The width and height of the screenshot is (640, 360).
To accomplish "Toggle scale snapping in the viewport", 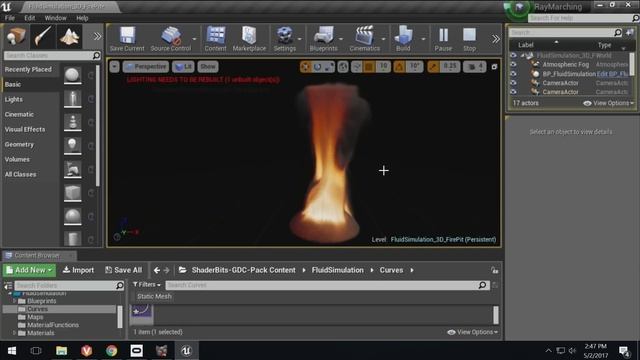I will click(x=433, y=67).
